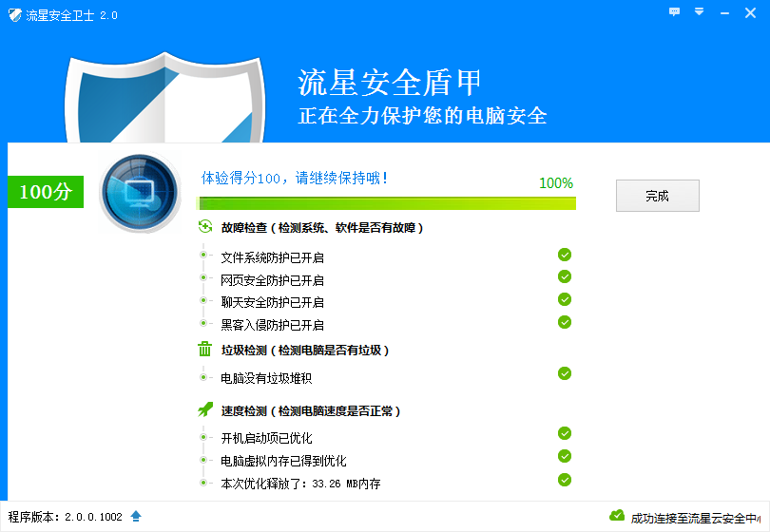Click the bullet beside 文件系统防护已开启

(203, 255)
